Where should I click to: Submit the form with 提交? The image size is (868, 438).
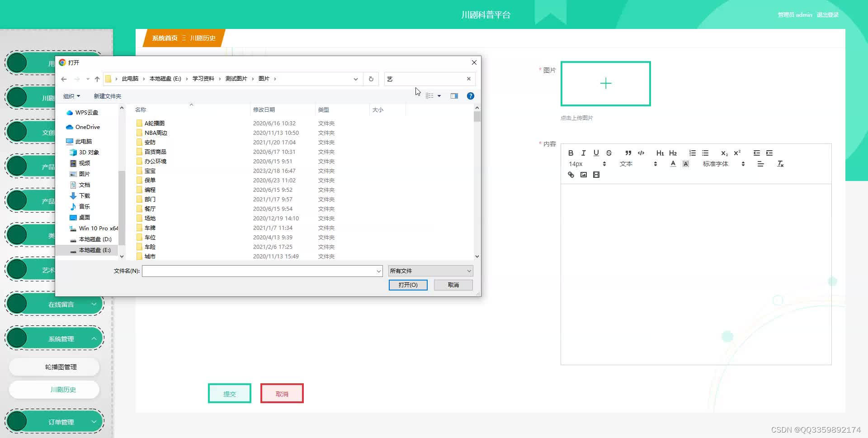229,394
